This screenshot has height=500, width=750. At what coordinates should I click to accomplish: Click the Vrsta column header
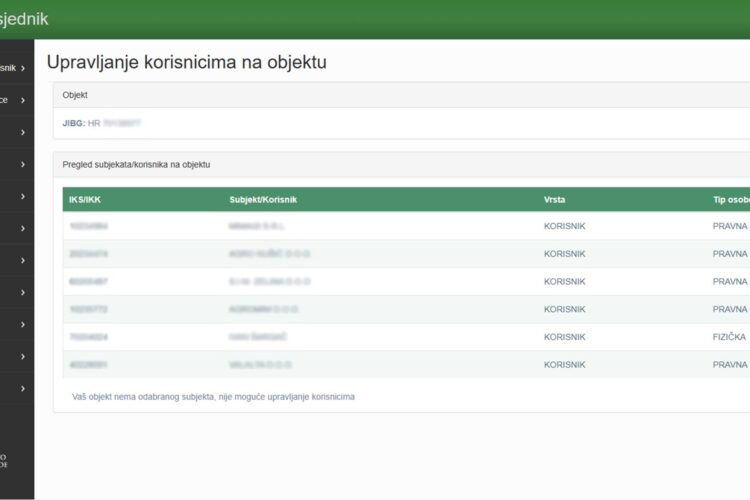[x=554, y=199]
